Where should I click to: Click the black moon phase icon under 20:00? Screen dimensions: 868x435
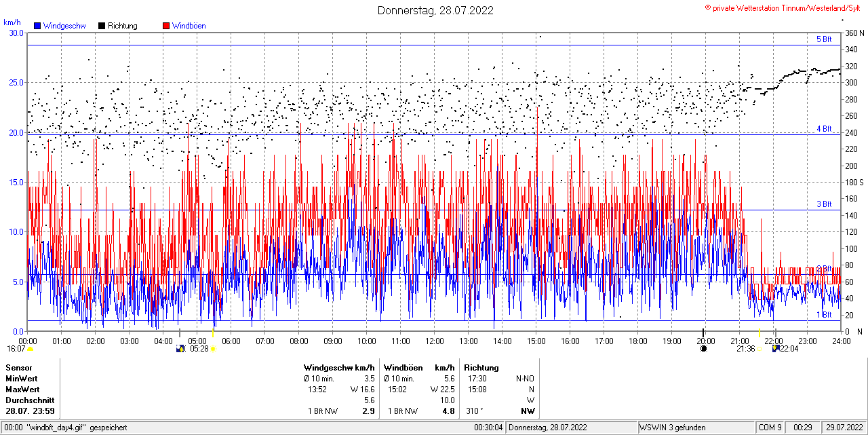click(703, 349)
